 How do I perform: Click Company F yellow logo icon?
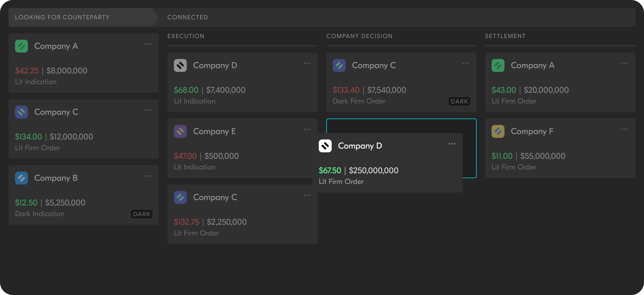click(x=498, y=131)
